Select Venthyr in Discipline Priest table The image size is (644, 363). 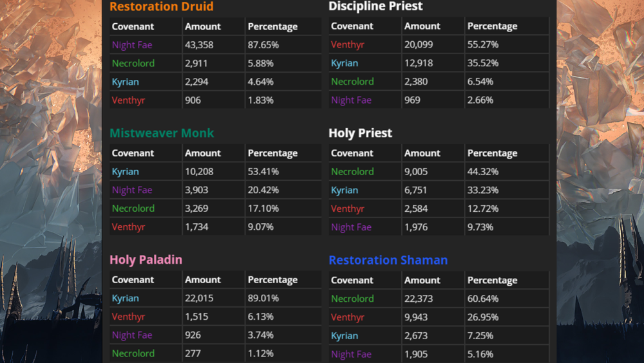coord(347,44)
